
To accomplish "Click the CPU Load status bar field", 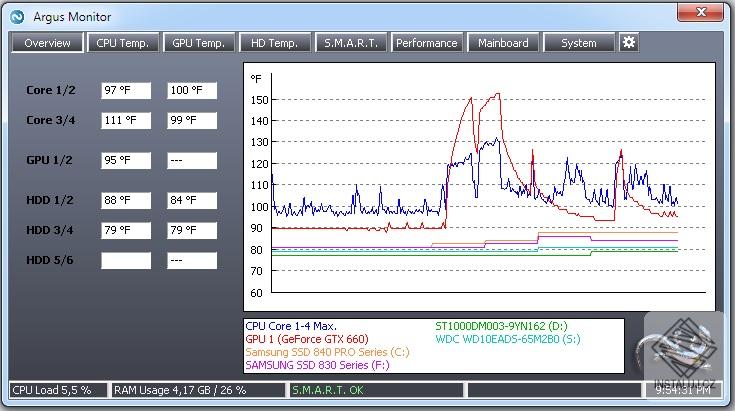I will coord(58,390).
